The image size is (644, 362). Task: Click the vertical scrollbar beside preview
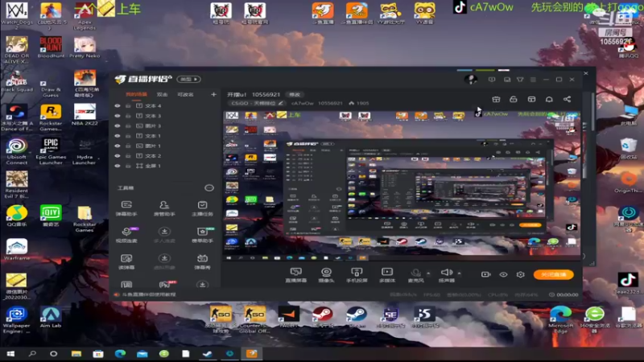coord(592,111)
